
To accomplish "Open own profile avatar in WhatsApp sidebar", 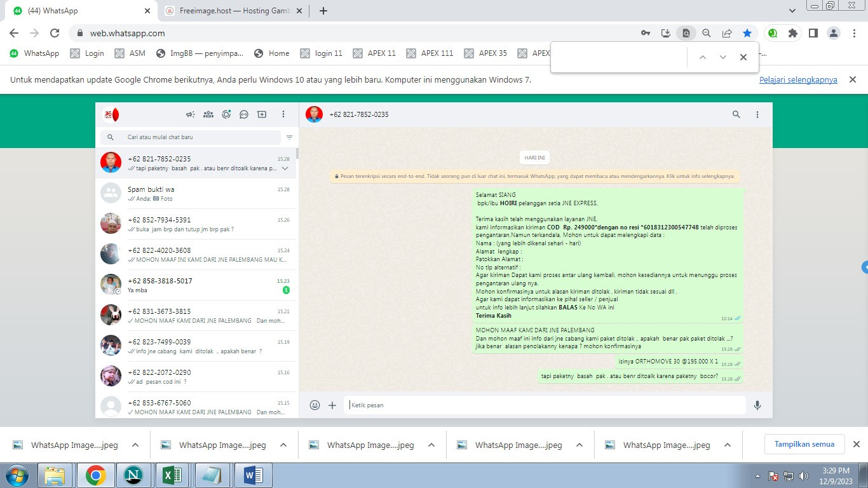I will [111, 114].
